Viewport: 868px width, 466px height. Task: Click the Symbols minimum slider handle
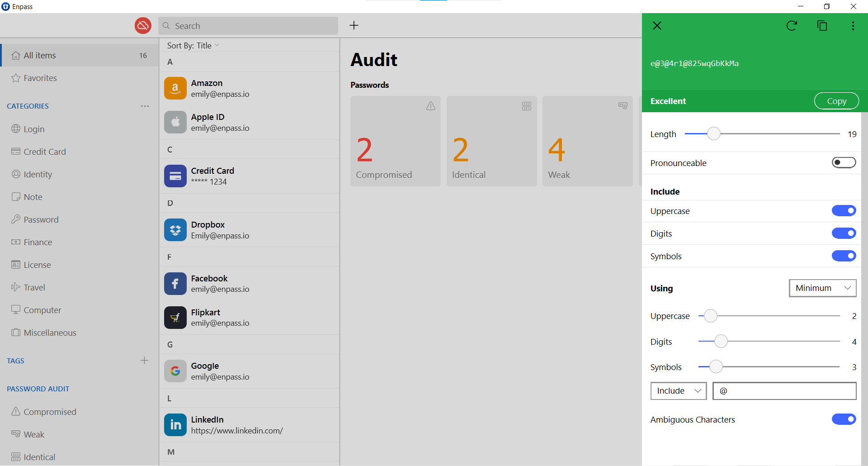716,366
